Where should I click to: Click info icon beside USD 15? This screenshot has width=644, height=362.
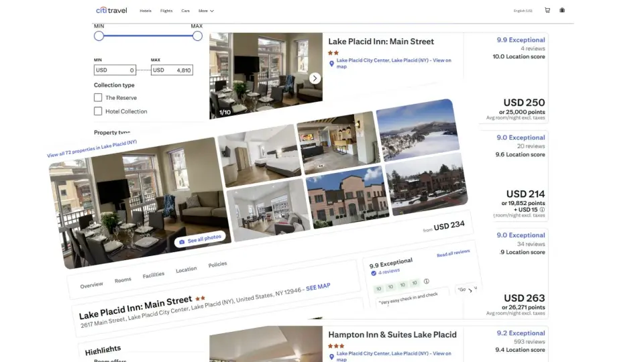pos(542,209)
